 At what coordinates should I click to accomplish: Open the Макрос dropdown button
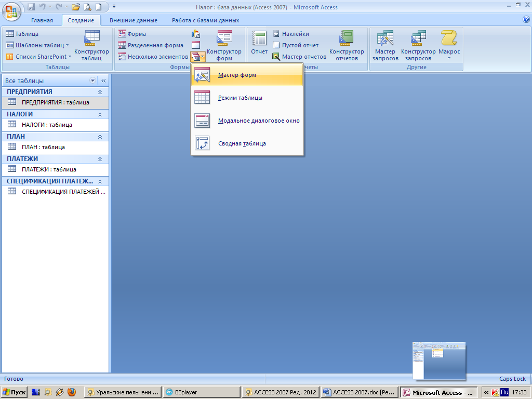click(x=449, y=46)
